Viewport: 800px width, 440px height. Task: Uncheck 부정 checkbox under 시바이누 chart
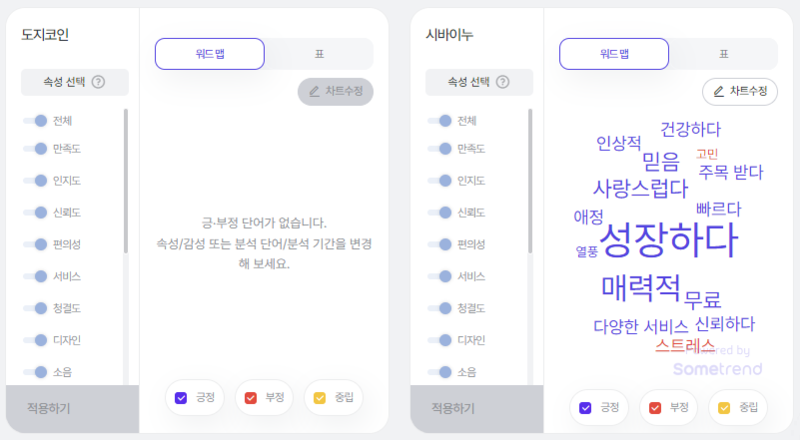click(x=655, y=408)
